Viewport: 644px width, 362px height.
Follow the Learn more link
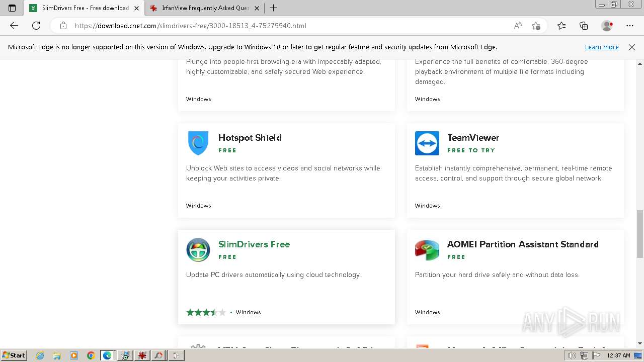[602, 47]
